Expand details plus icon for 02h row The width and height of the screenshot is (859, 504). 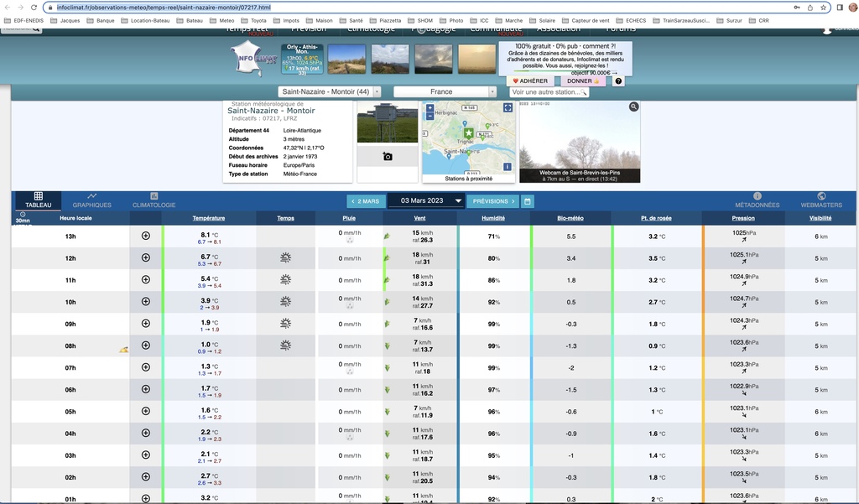pyautogui.click(x=146, y=476)
